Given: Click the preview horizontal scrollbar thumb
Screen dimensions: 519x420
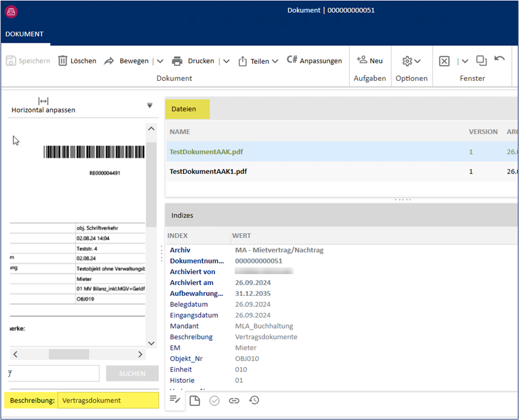Looking at the screenshot, I should (69, 354).
